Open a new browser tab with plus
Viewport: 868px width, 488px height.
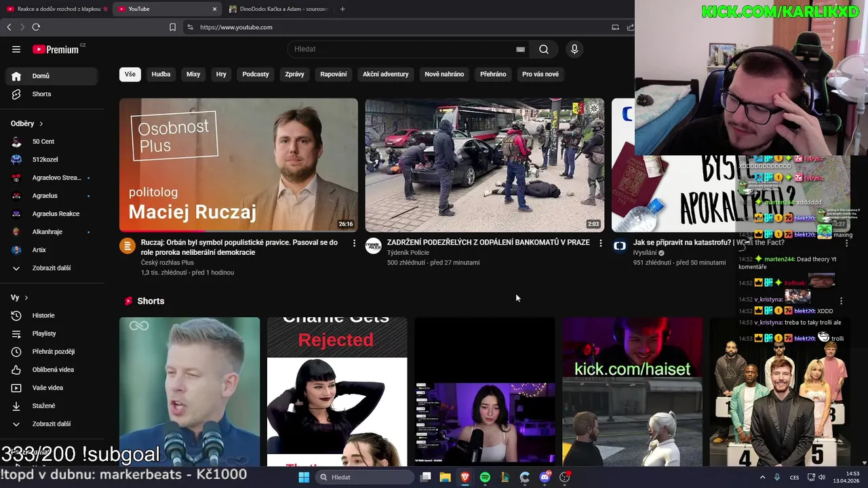pos(342,9)
